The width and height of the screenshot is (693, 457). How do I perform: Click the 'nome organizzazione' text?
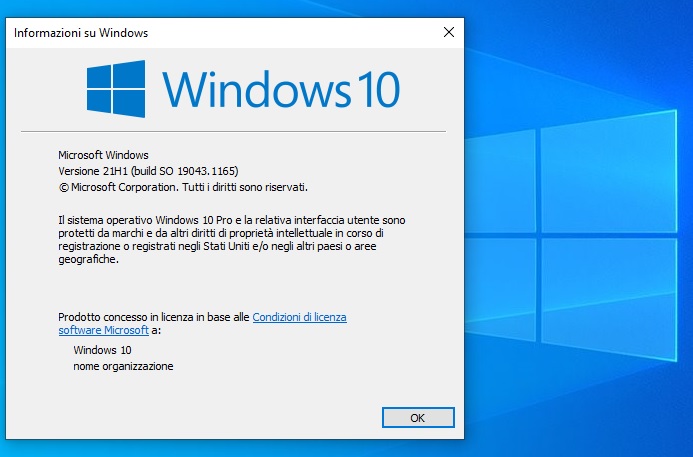click(123, 366)
